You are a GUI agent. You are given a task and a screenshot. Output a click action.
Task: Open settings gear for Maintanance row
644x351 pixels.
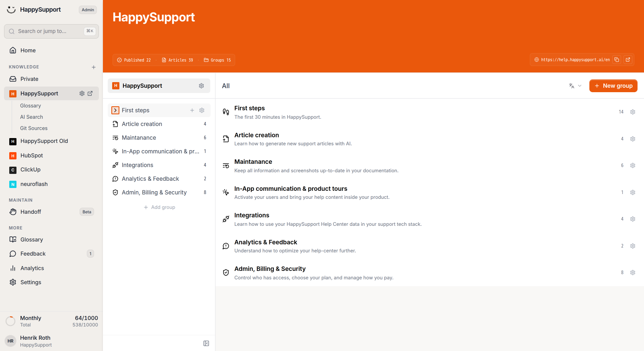633,165
